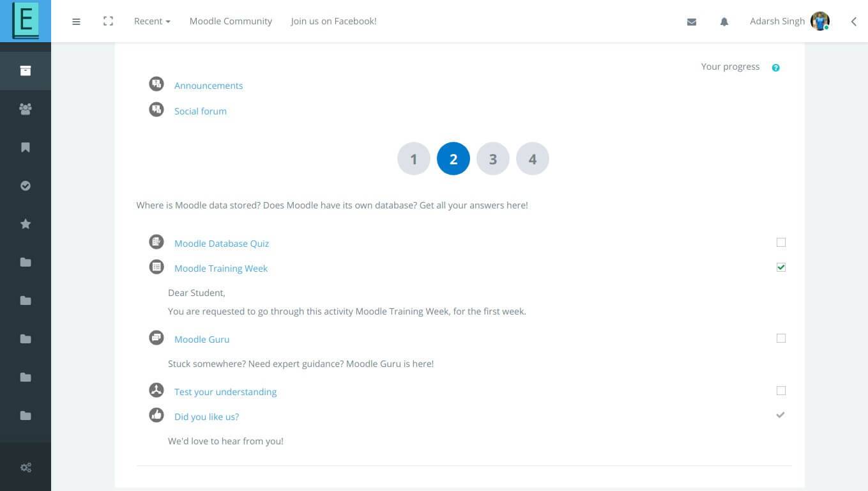The image size is (868, 491).
Task: Click the Your progress label
Action: (730, 66)
